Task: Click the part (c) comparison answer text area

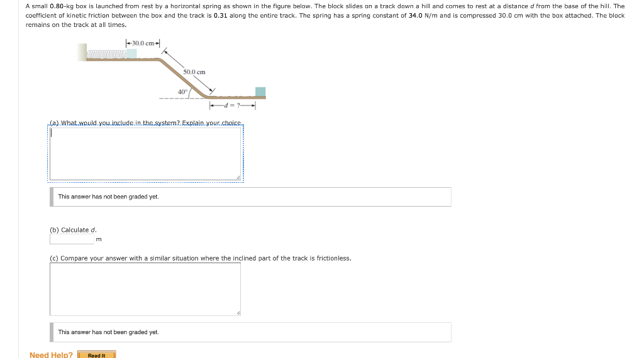Action: [145, 289]
